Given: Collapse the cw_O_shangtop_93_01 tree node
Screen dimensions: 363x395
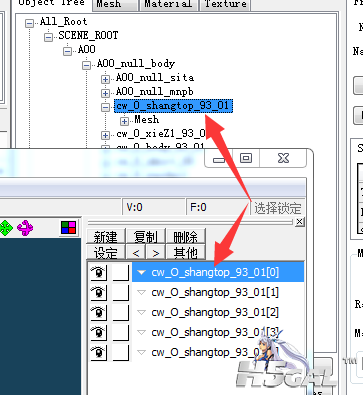Looking at the screenshot, I should click(105, 107).
